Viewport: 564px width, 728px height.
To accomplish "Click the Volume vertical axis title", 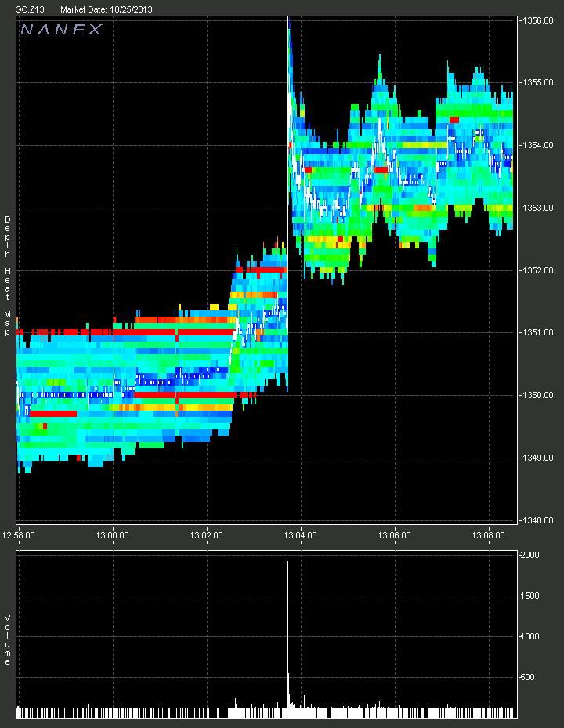I will 7,639.
